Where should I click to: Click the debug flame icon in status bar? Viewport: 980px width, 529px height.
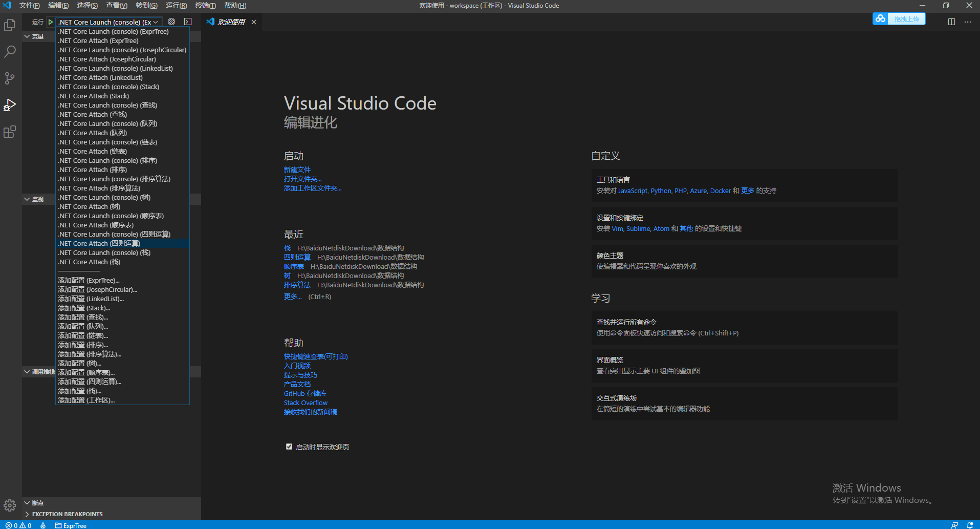43,525
